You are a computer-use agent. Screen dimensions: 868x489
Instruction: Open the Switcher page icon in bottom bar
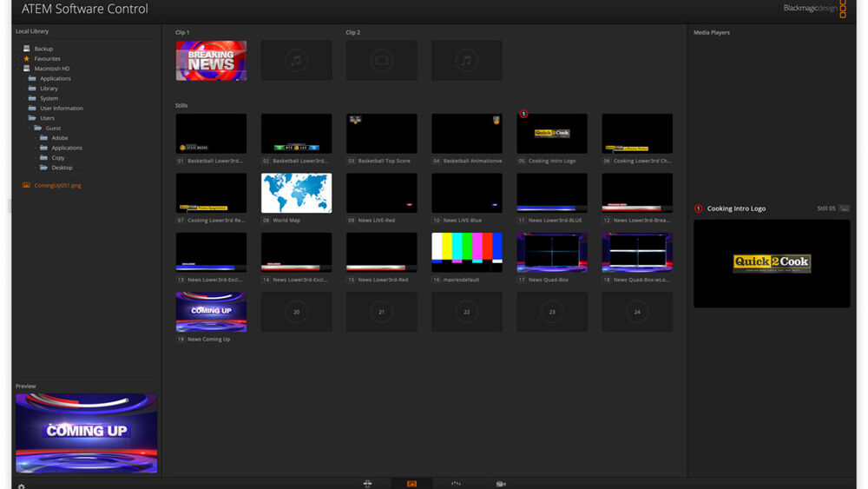pyautogui.click(x=367, y=484)
